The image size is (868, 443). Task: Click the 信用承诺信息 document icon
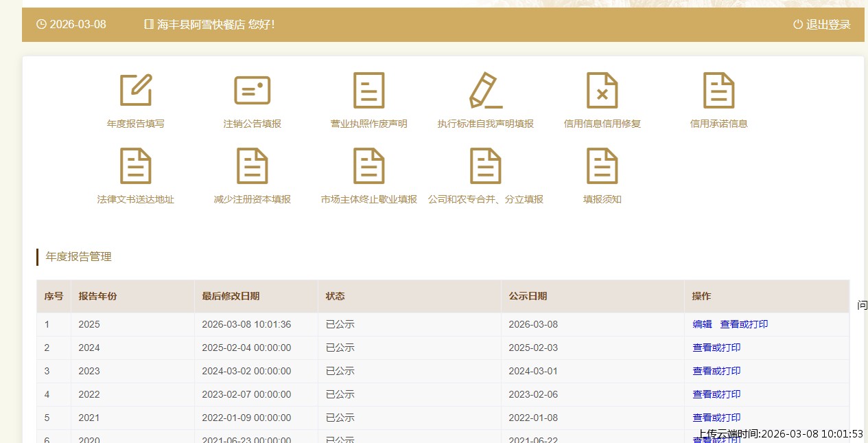[x=719, y=91]
